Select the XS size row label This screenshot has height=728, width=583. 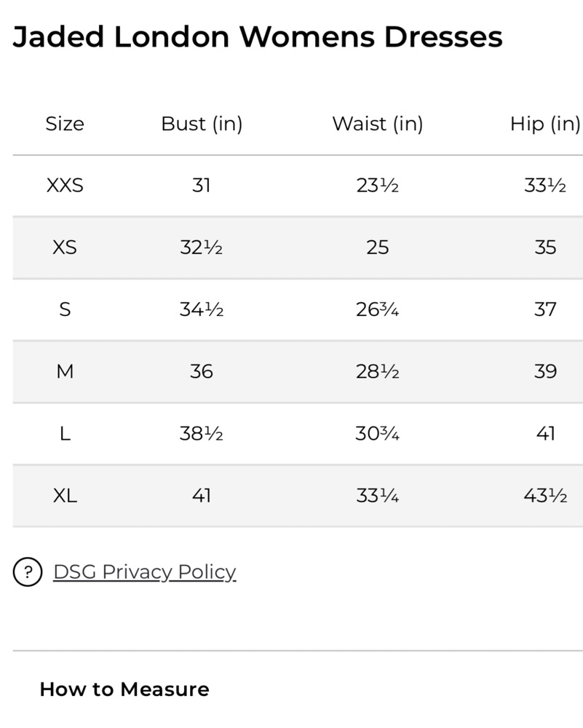point(65,248)
